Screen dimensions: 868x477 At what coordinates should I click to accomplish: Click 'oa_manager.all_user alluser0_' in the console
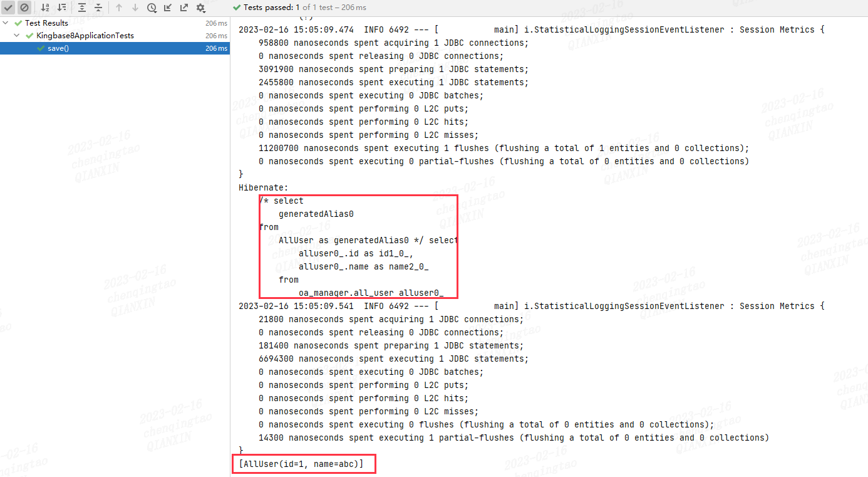pos(371,293)
